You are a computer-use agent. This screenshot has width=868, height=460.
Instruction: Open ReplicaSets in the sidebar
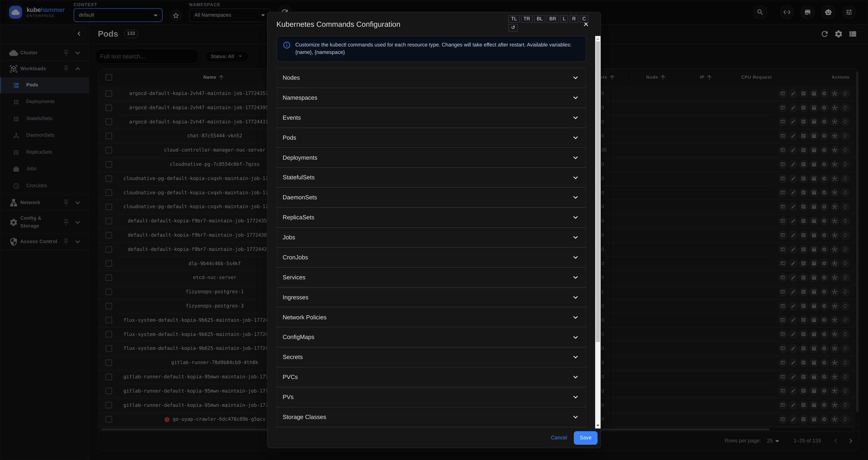[44, 152]
